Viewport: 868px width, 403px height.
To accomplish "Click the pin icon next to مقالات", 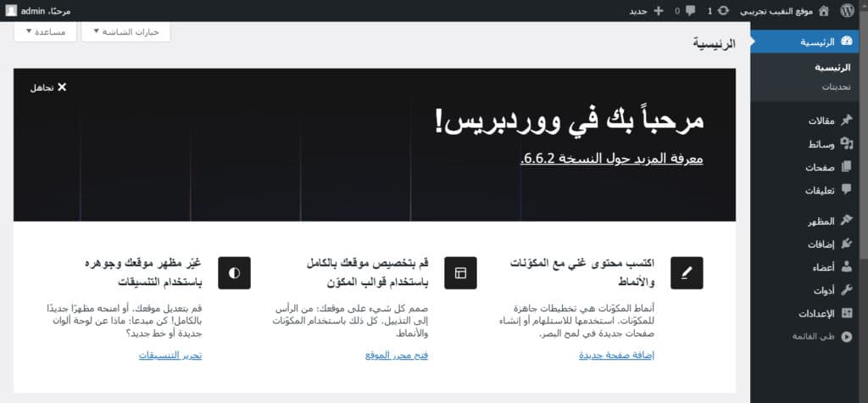I will 846,120.
